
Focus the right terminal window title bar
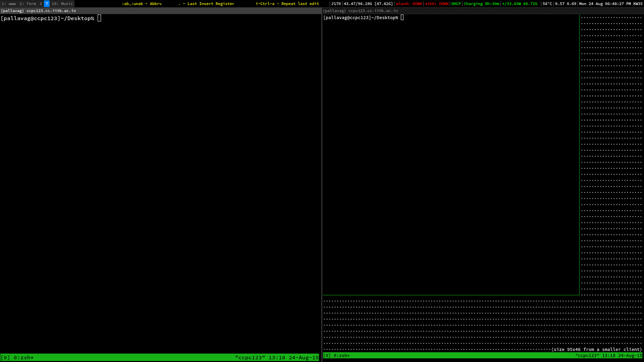pos(483,11)
